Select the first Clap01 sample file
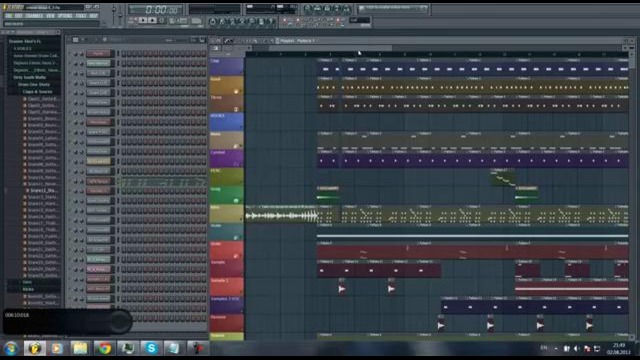The height and width of the screenshot is (360, 640). point(41,99)
